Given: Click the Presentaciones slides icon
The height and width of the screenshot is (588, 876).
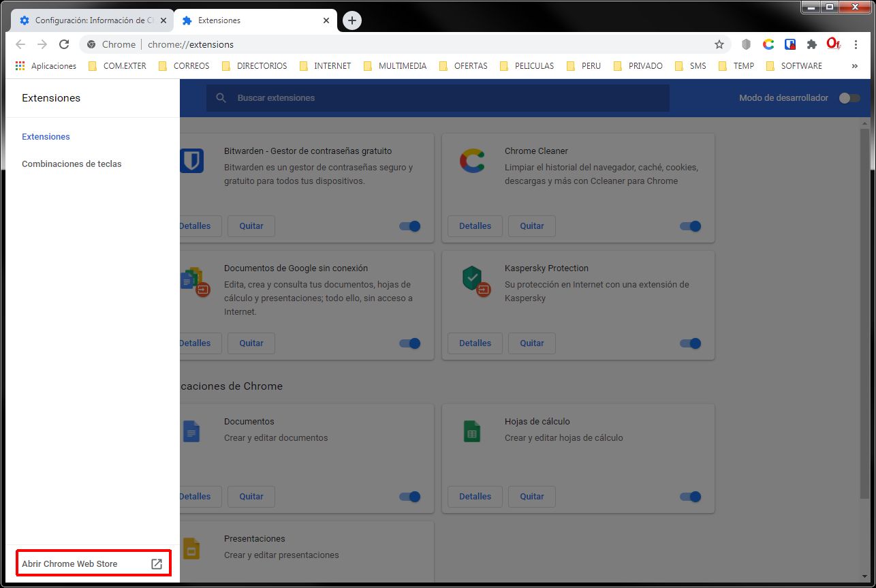Looking at the screenshot, I should coord(191,548).
